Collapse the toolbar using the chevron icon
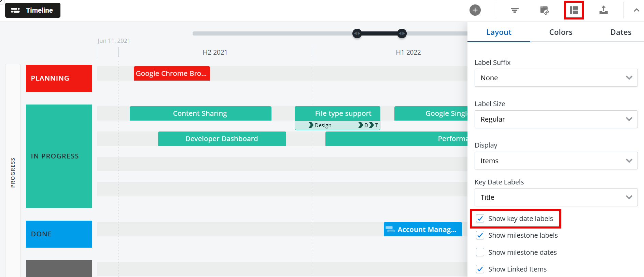Viewport: 644px width, 277px height. coord(636,10)
